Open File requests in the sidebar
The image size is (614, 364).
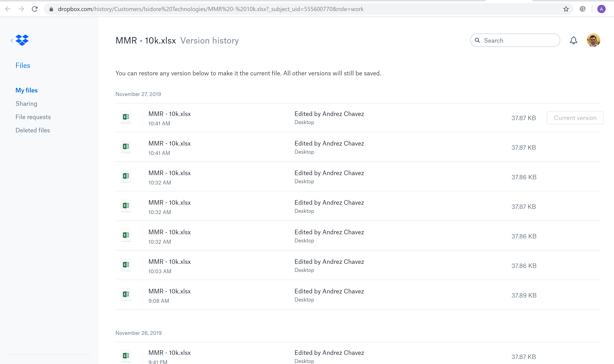tap(33, 117)
